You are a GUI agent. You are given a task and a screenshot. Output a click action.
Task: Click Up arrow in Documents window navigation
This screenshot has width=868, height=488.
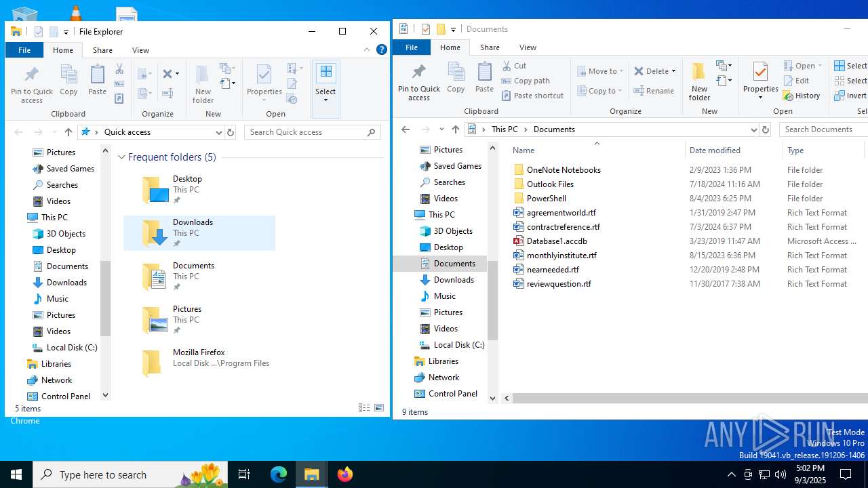click(456, 129)
